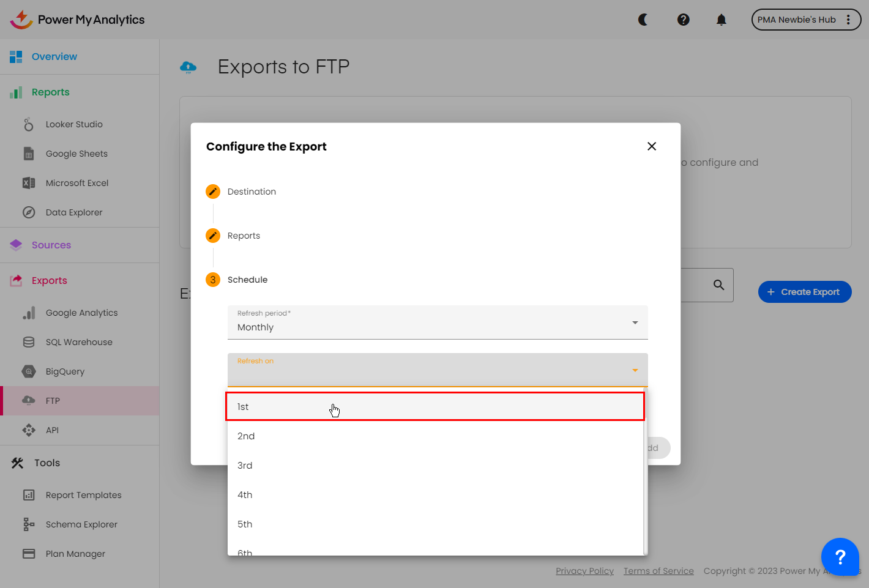Image resolution: width=869 pixels, height=588 pixels.
Task: Toggle dark mode moon icon
Action: 643,20
